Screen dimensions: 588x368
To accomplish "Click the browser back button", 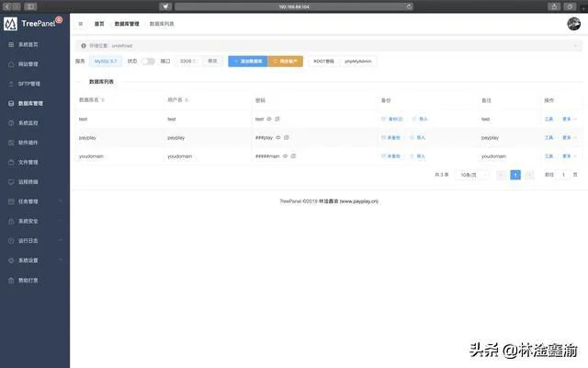I will tap(7, 6).
